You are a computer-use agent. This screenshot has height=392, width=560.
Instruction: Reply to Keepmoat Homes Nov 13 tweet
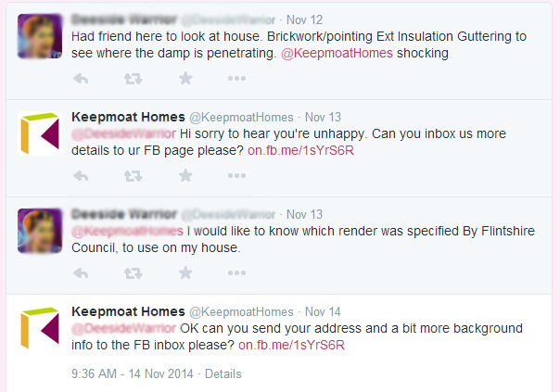pyautogui.click(x=81, y=176)
